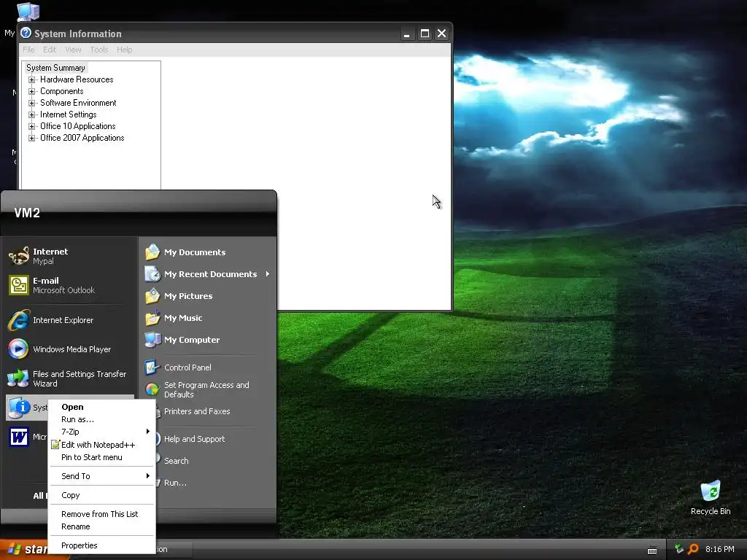
Task: Expand the Hardware Resources tree node
Action: (31, 79)
